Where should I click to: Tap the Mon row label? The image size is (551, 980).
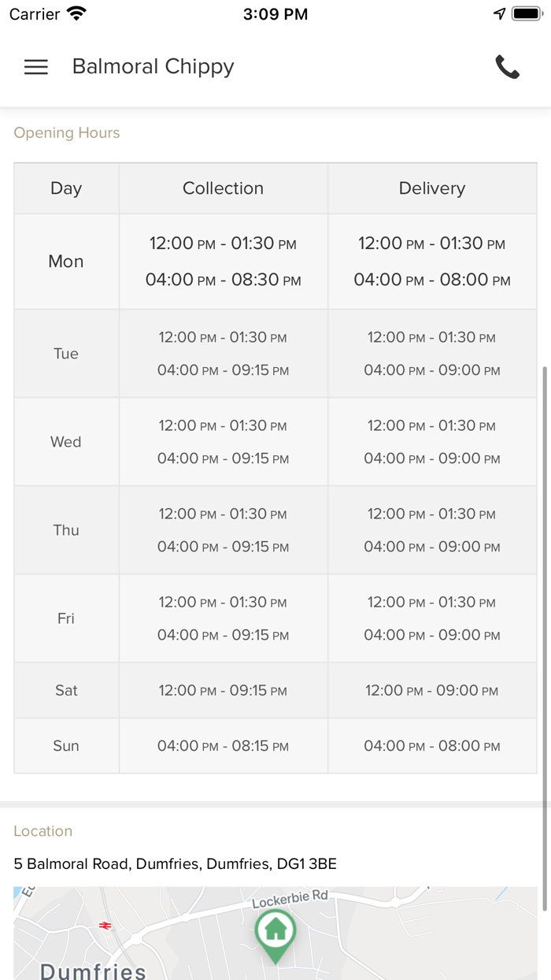pos(66,262)
